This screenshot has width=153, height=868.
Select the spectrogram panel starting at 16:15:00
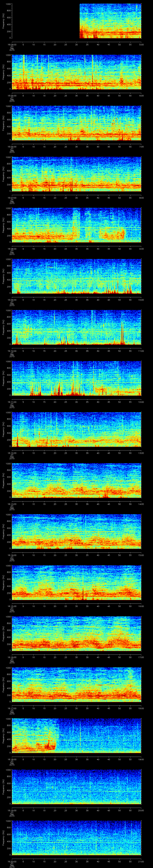coord(77,583)
